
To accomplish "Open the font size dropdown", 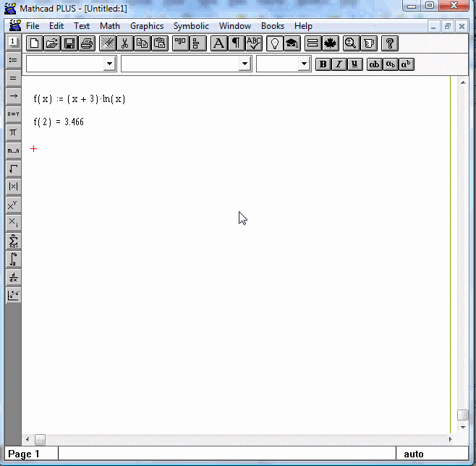I will point(304,64).
